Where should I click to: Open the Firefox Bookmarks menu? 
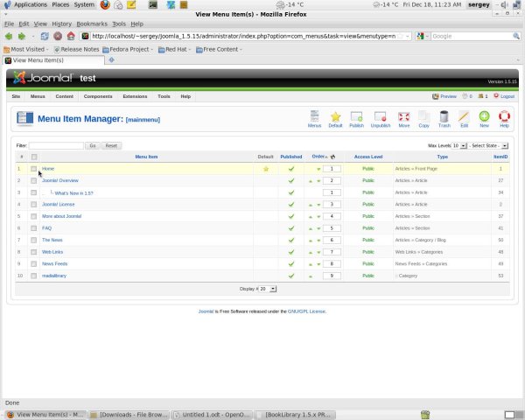(x=92, y=24)
